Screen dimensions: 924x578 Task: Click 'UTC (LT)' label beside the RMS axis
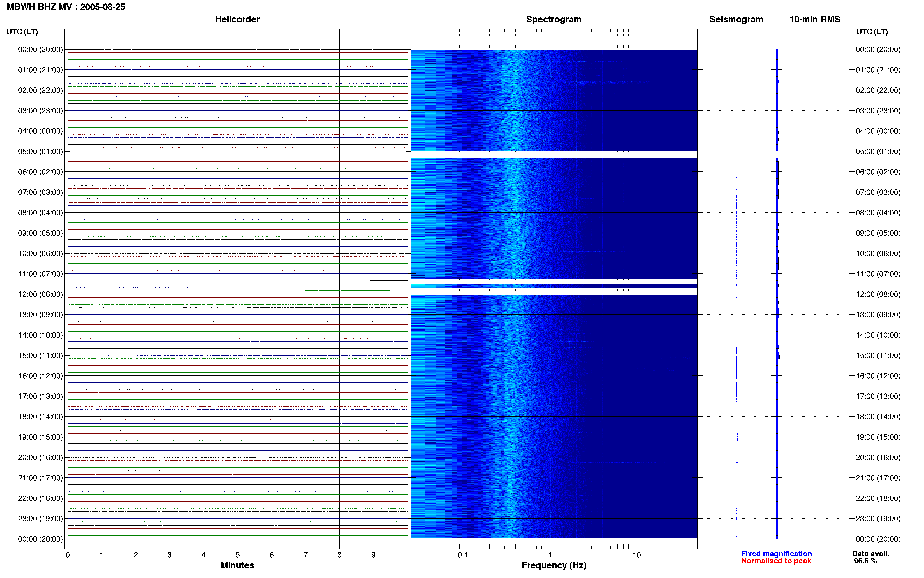[872, 32]
